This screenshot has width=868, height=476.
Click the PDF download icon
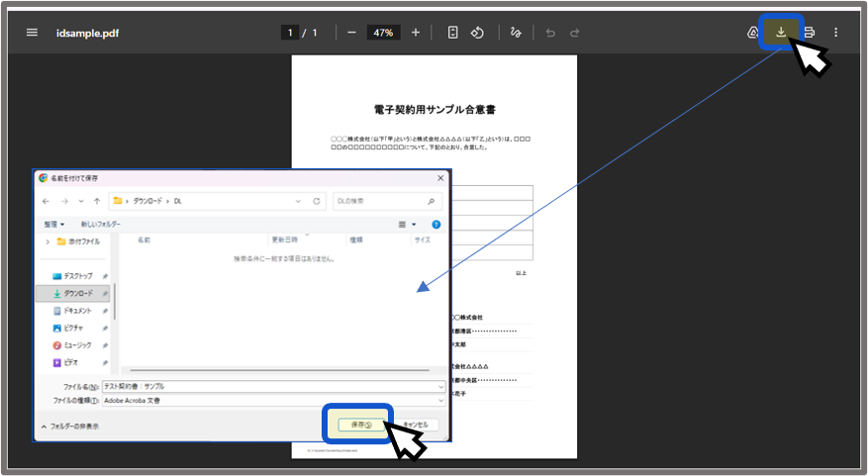(x=781, y=32)
